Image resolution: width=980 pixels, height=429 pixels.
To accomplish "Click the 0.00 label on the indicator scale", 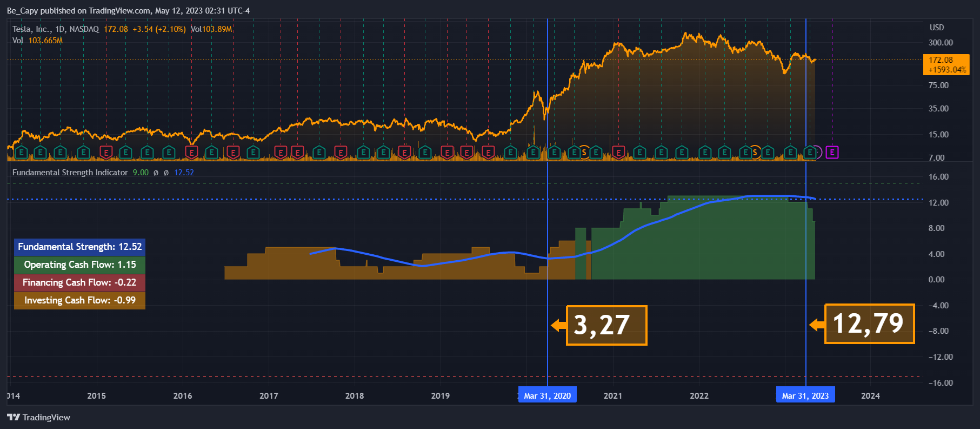I will coord(937,280).
